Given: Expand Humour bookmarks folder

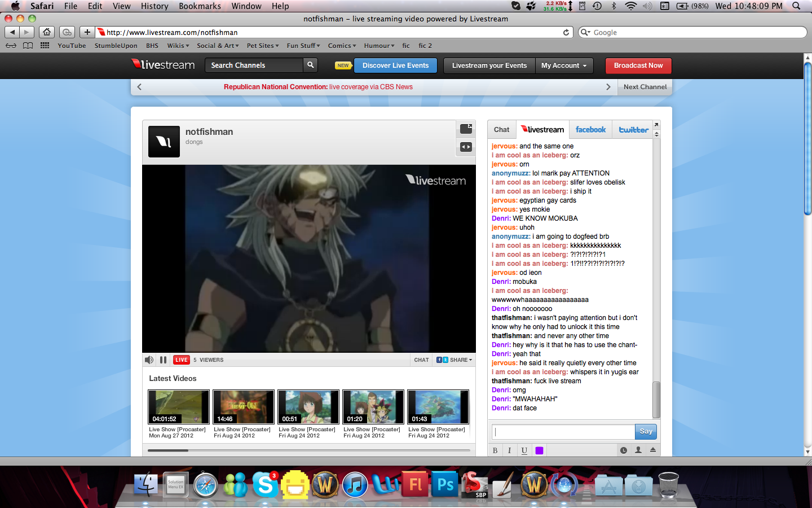Looking at the screenshot, I should [379, 46].
